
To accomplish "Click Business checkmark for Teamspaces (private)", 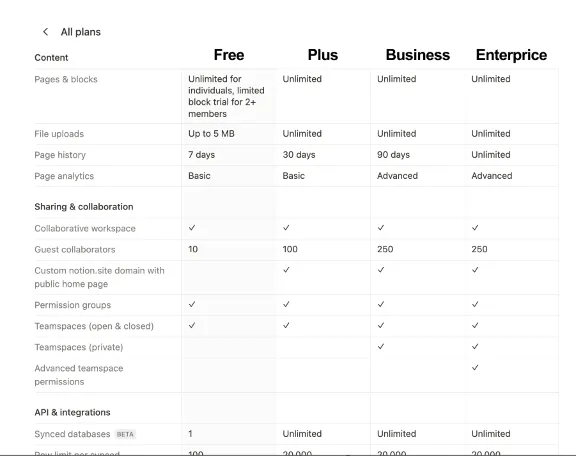I will (381, 347).
